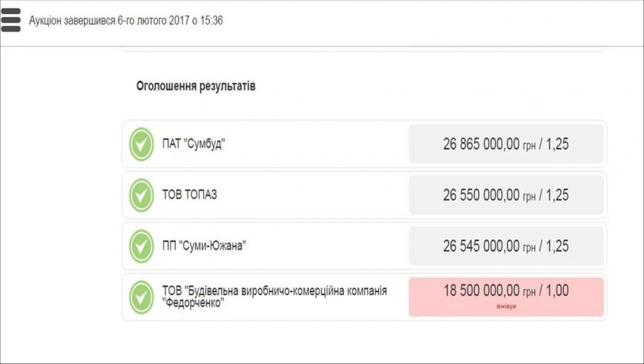644x364 pixels.
Task: Click the ПП "Суми-Южана" result row
Action: [x=364, y=246]
